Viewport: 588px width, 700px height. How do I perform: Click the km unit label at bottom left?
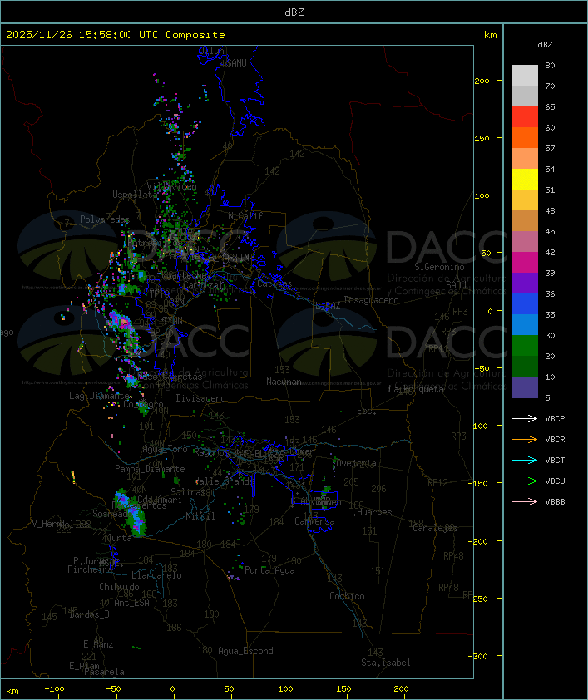[12, 691]
